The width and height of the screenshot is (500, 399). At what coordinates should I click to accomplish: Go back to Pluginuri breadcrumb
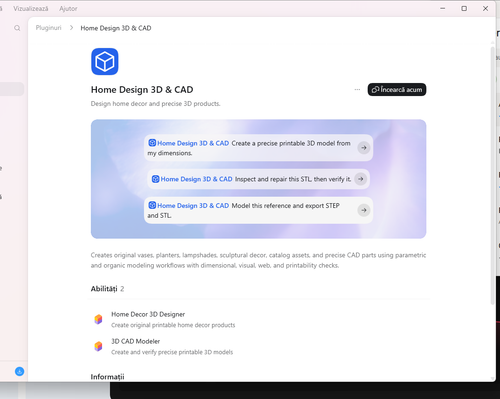point(49,28)
